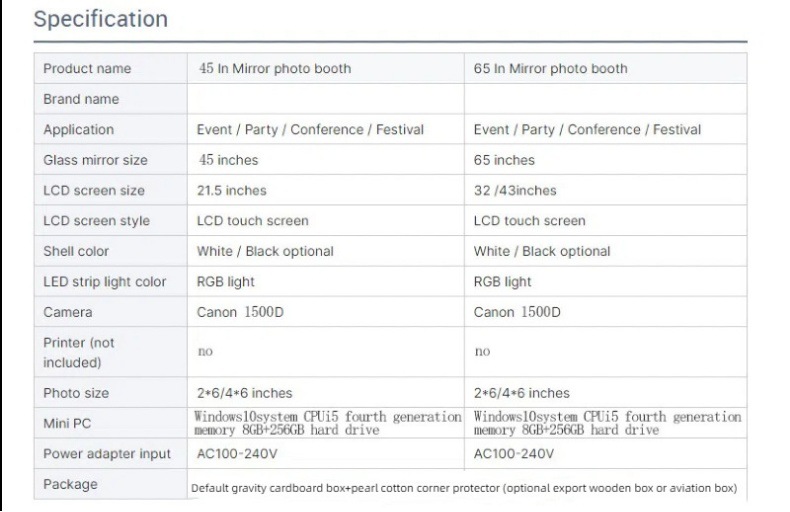Image resolution: width=790 pixels, height=512 pixels.
Task: Select the LCD screen style label
Action: (96, 221)
